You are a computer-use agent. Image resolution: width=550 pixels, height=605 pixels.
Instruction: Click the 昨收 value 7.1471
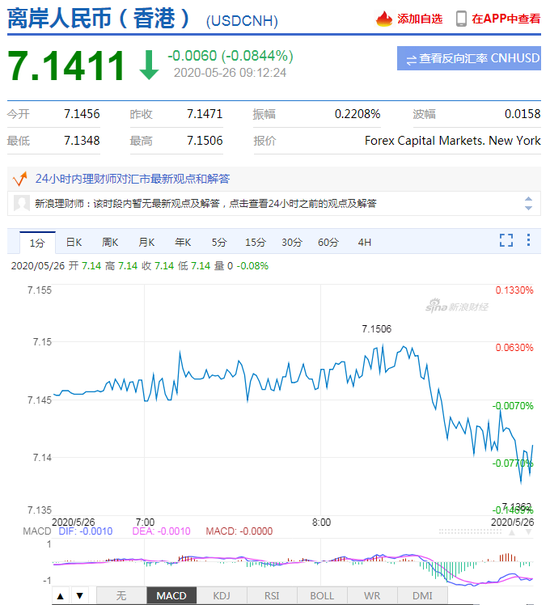point(205,114)
